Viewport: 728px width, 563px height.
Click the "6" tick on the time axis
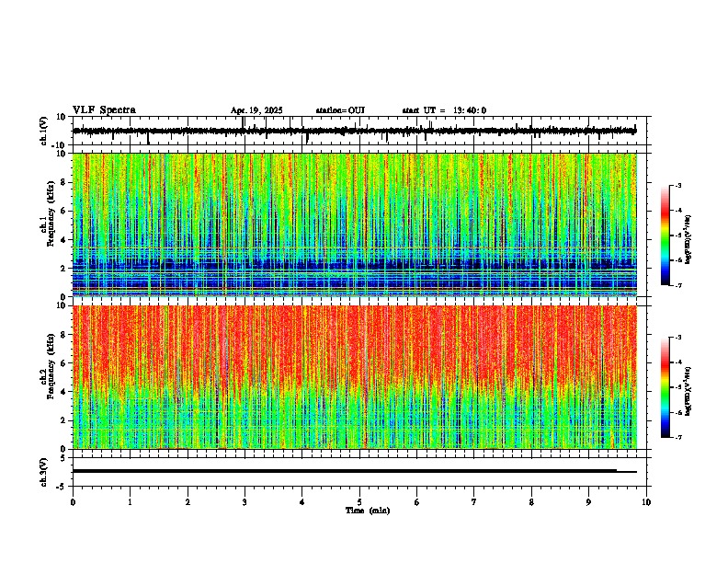pos(417,502)
